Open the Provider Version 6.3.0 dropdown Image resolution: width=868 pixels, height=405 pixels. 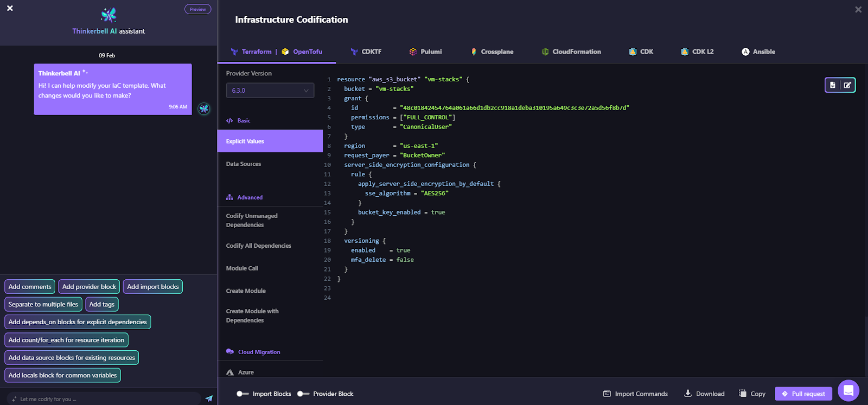pyautogui.click(x=270, y=91)
